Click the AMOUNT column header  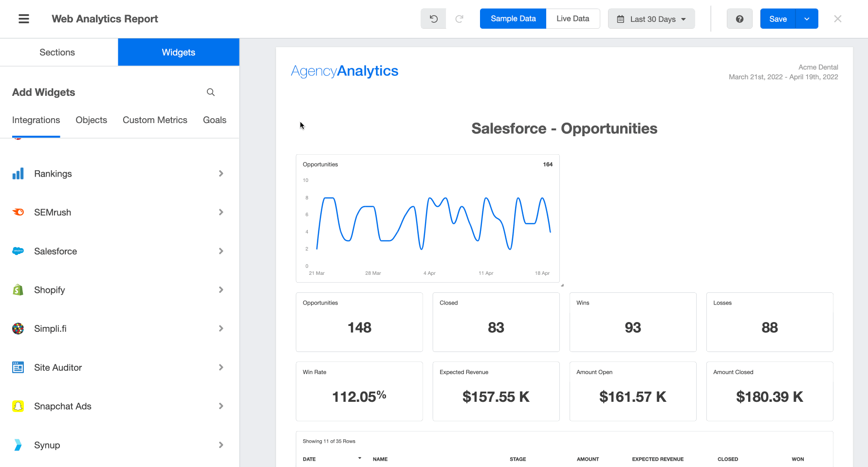tap(588, 459)
